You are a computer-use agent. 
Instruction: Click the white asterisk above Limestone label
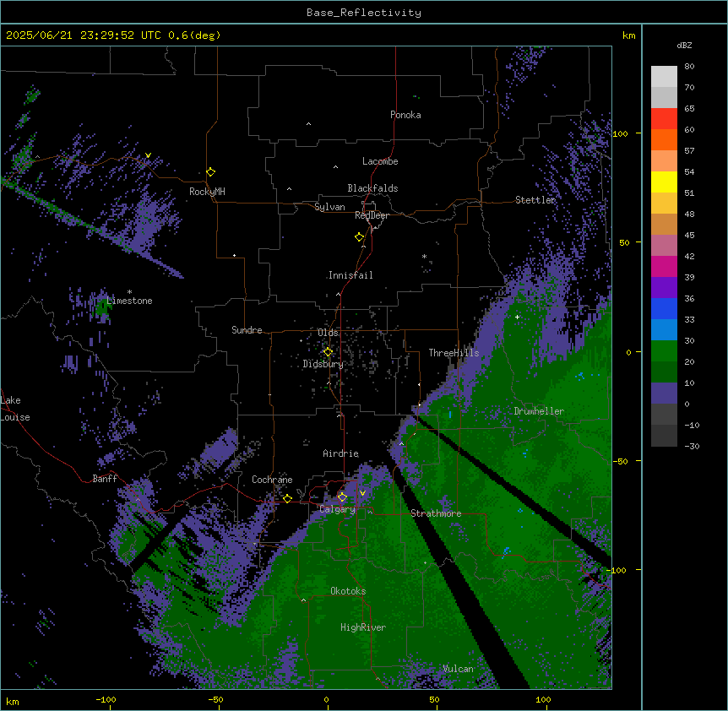click(x=129, y=292)
